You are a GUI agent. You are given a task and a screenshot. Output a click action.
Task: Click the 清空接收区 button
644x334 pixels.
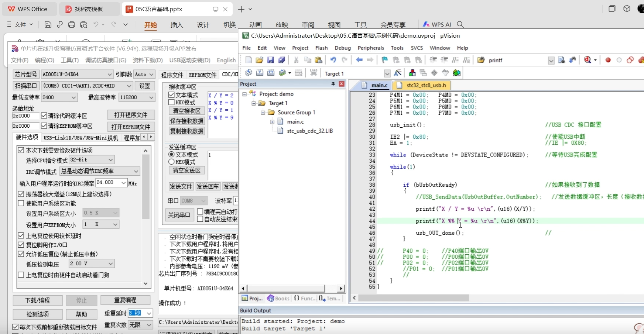(x=186, y=111)
